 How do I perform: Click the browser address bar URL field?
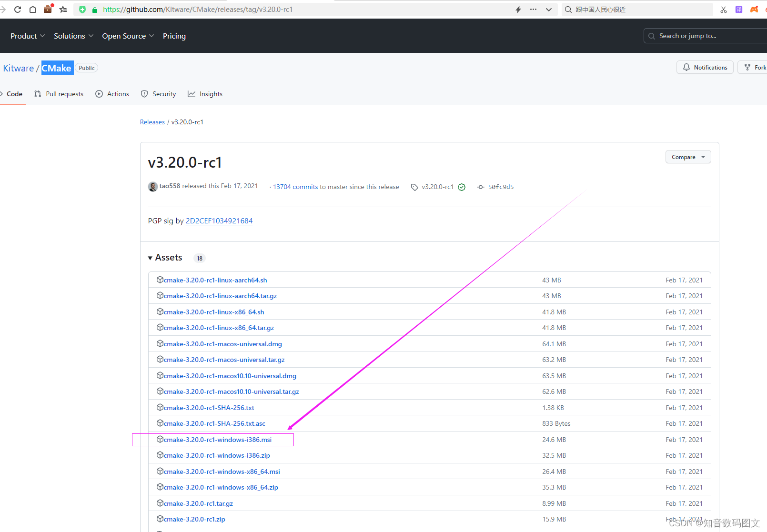click(197, 9)
